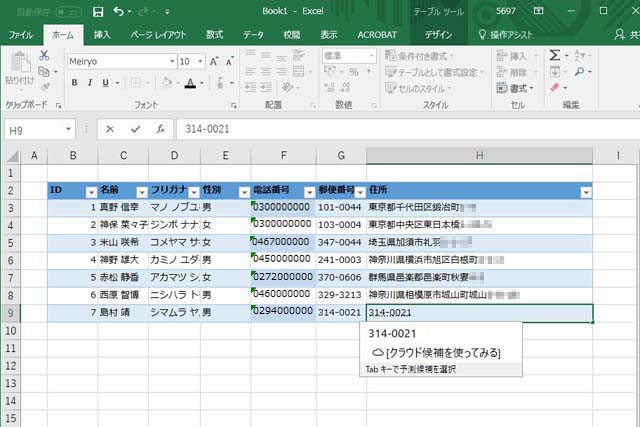Click the クラウド候補を使ってみる suggestion

436,352
